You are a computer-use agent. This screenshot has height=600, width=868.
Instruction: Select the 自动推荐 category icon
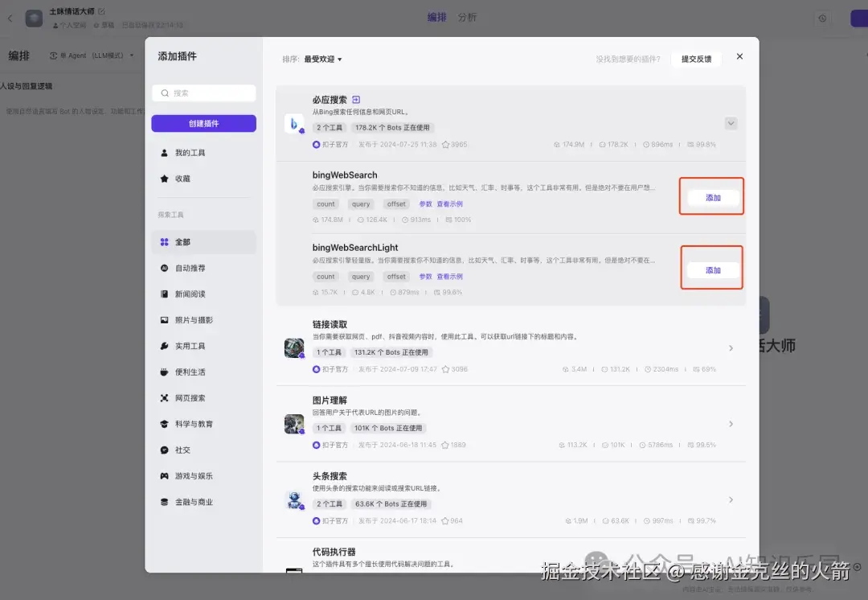(x=163, y=269)
